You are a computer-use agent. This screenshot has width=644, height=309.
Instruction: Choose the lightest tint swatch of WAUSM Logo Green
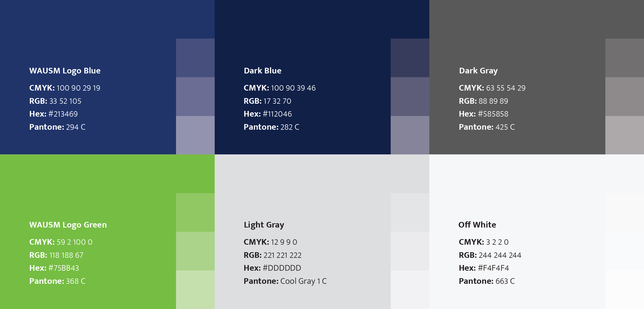[x=195, y=290]
